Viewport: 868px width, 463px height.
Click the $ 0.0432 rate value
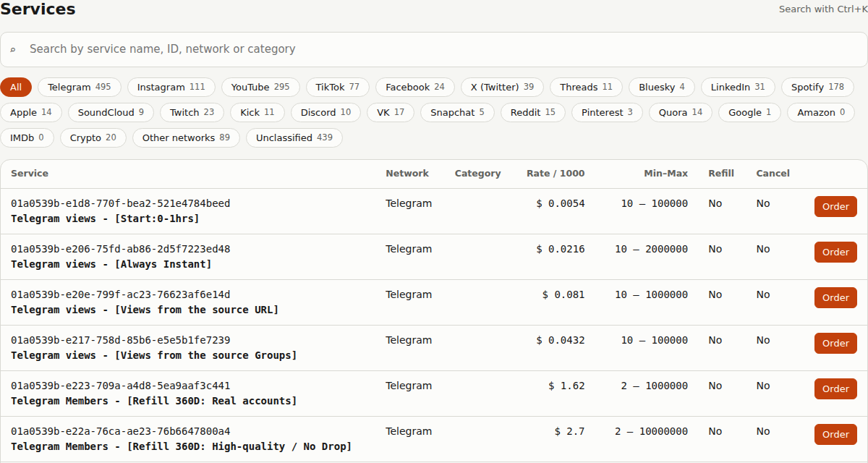pyautogui.click(x=561, y=340)
